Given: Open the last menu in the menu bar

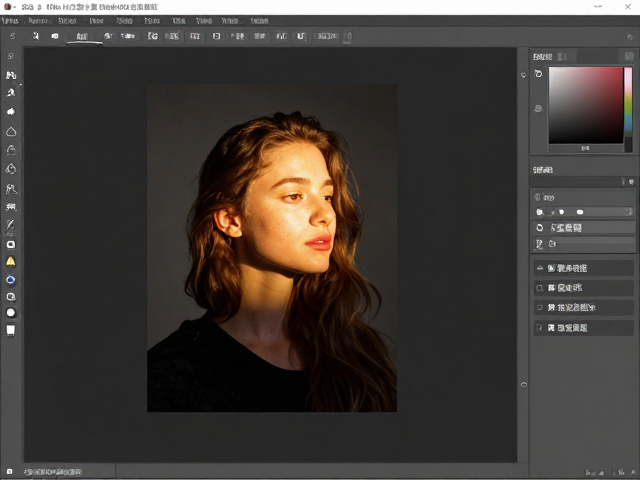Looking at the screenshot, I should 259,20.
